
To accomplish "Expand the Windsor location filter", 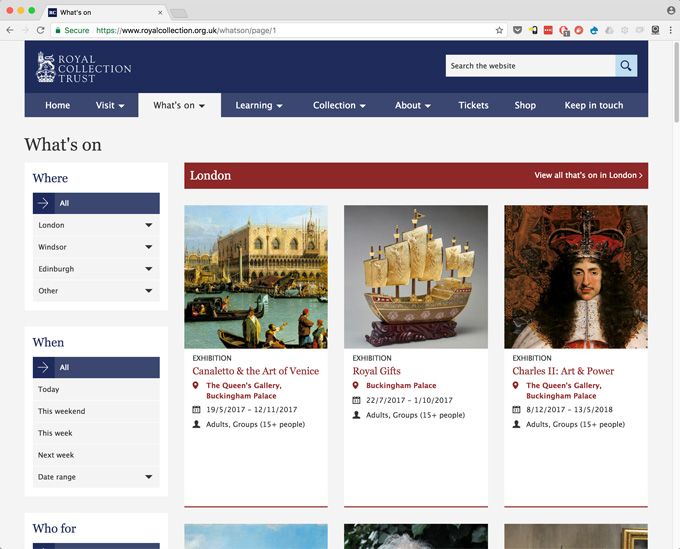I will point(96,247).
